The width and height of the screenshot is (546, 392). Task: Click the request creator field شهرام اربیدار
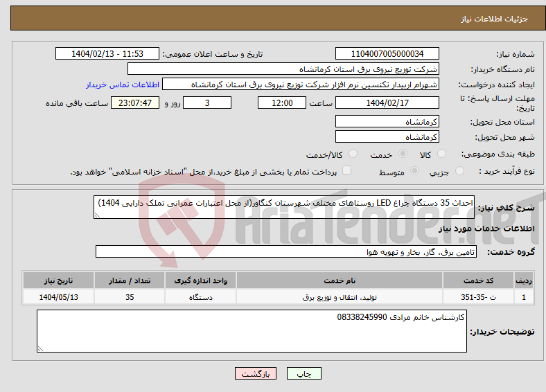[301, 84]
